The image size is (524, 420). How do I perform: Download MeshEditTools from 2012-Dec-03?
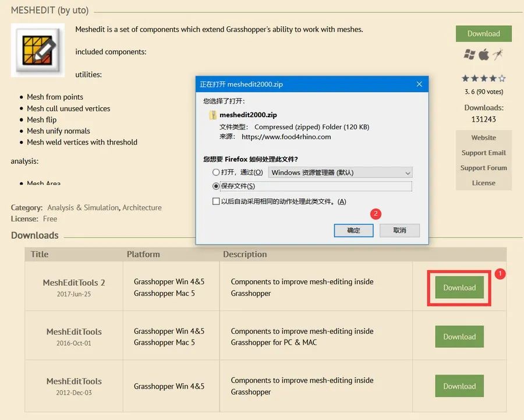(x=459, y=386)
